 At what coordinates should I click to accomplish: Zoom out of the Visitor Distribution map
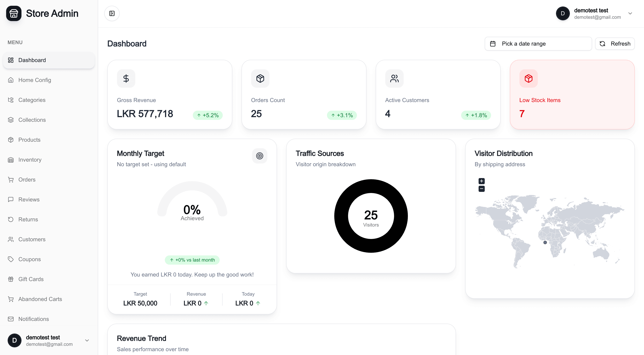point(481,189)
